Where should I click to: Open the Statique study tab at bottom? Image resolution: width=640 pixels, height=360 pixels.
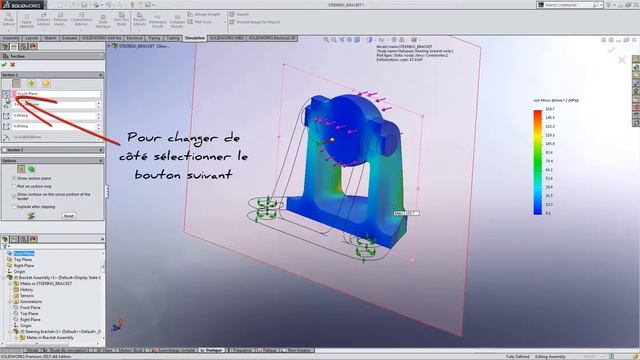coord(211,351)
